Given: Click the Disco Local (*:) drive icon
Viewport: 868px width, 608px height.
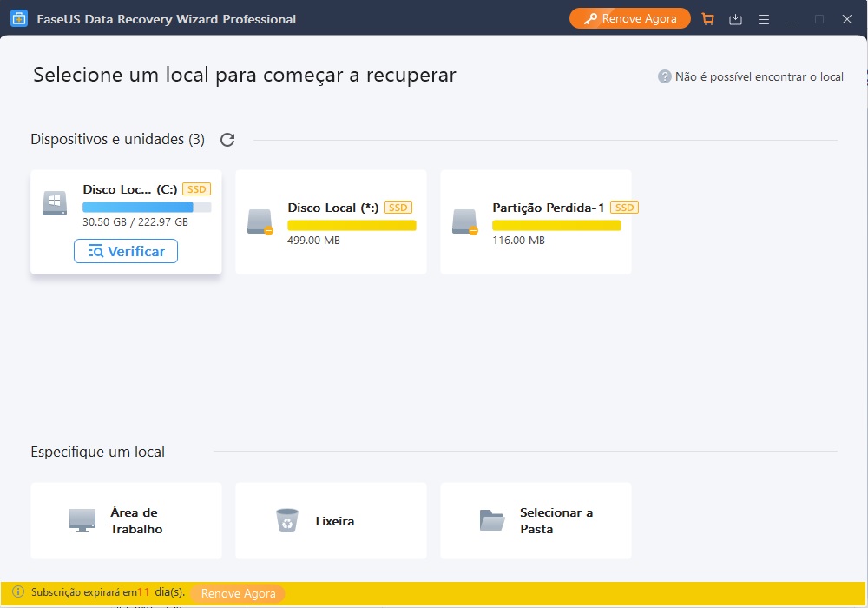Looking at the screenshot, I should coord(260,221).
